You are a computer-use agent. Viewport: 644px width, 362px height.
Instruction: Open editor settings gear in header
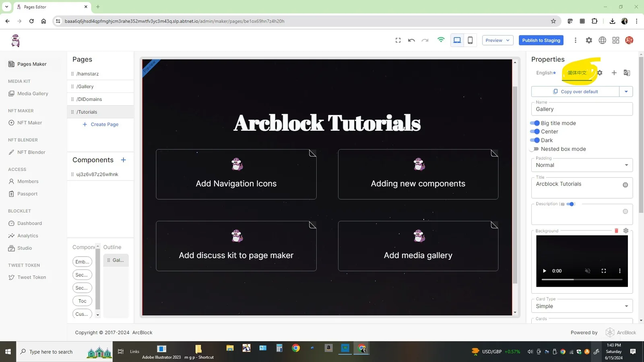coord(589,40)
